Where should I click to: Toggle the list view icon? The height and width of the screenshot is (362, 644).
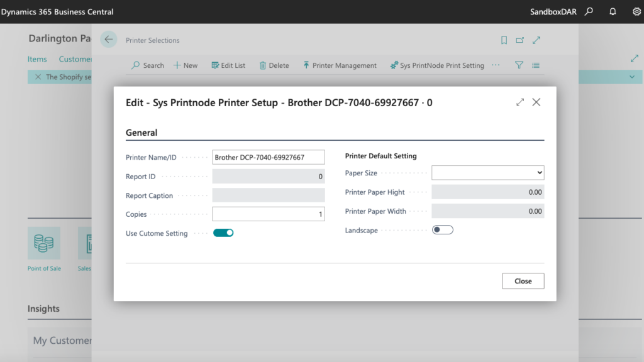coord(536,65)
